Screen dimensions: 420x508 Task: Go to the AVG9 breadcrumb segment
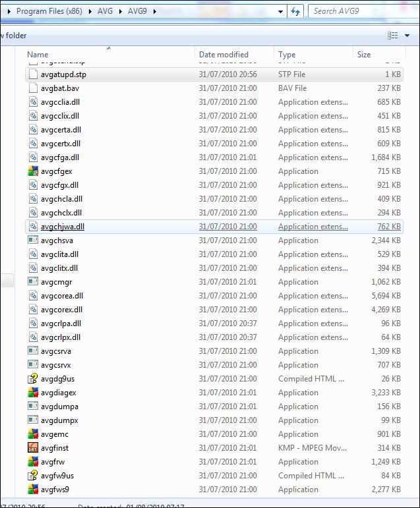tap(137, 11)
